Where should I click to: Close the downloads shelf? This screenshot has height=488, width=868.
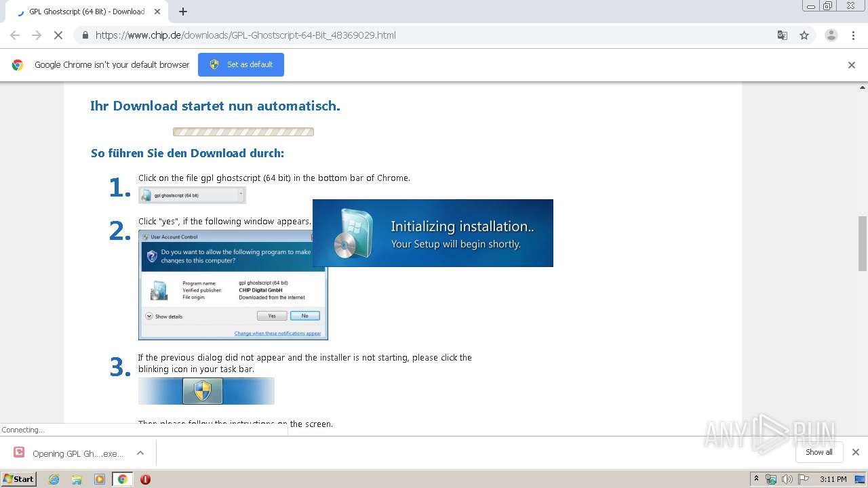856,452
